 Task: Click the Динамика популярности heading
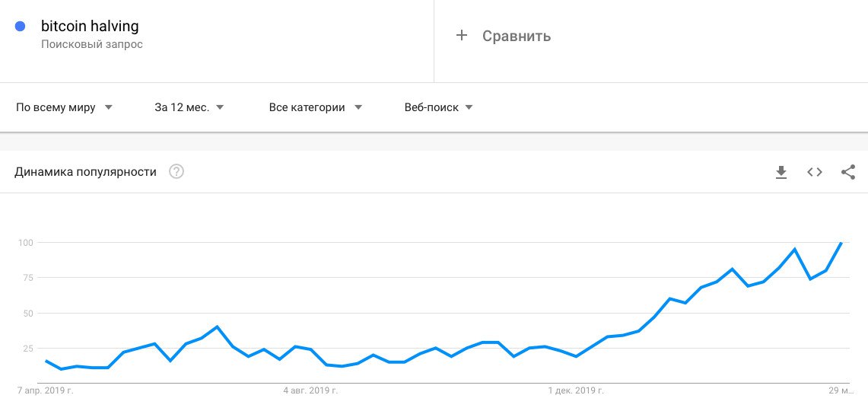(x=85, y=172)
